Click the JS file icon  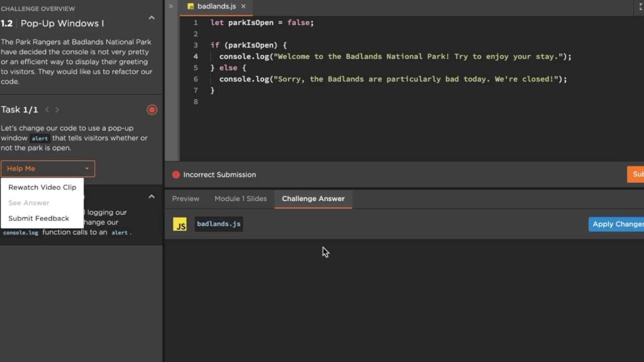pyautogui.click(x=180, y=224)
